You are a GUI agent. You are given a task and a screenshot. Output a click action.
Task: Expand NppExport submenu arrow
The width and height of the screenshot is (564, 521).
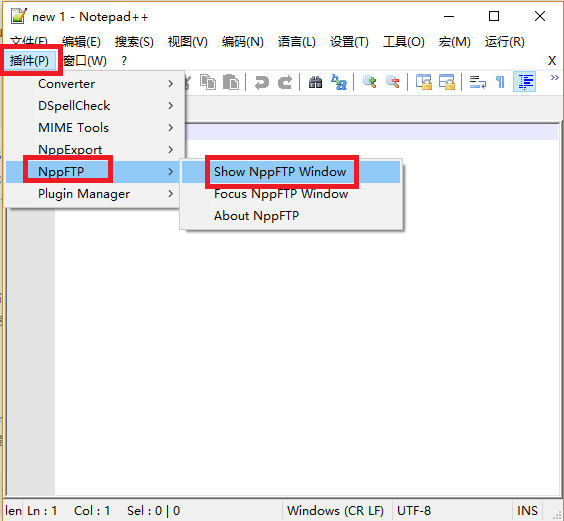pos(171,150)
